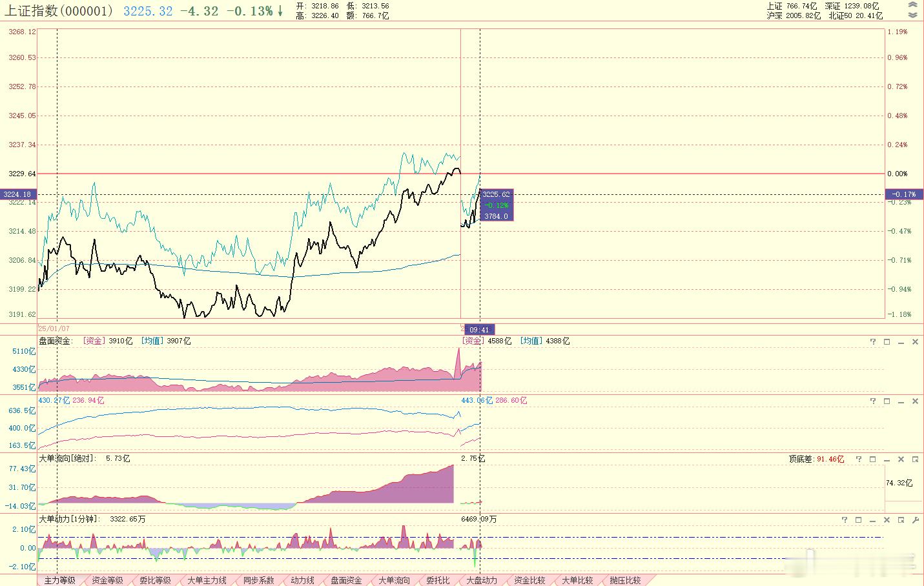The image size is (924, 586).
Task: Click the [均值] 4388亿 legend entry
Action: point(545,341)
